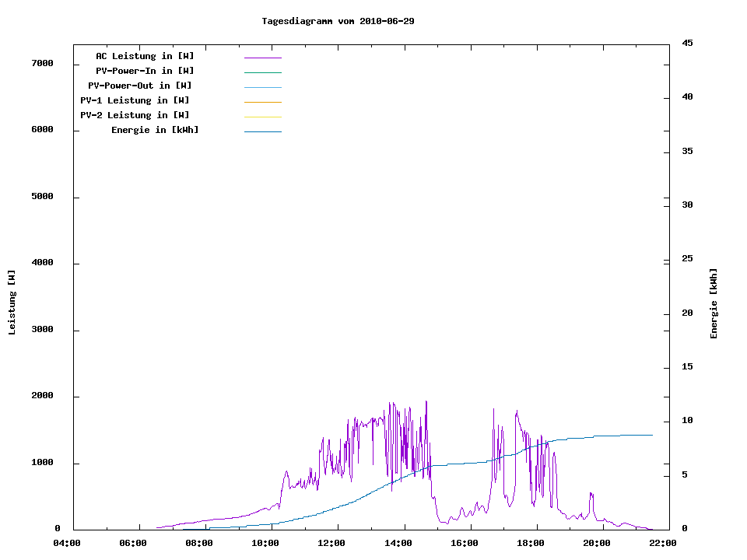Click the PV-1 Leistung legend entry
The image size is (747, 560).
pyautogui.click(x=135, y=100)
